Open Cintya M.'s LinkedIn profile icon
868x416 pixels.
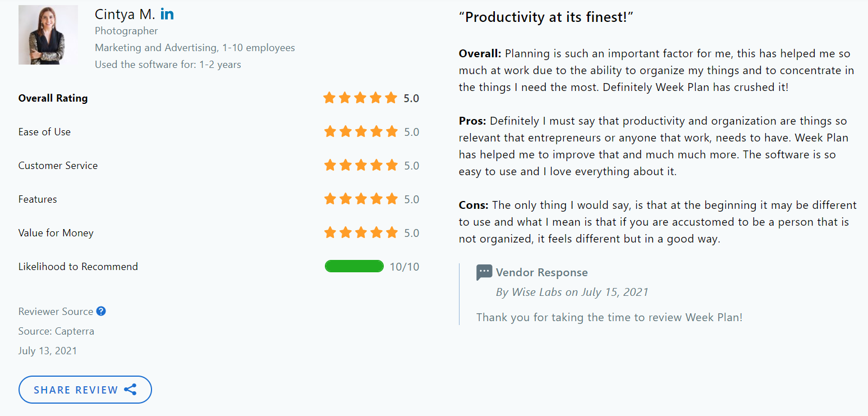pos(167,14)
